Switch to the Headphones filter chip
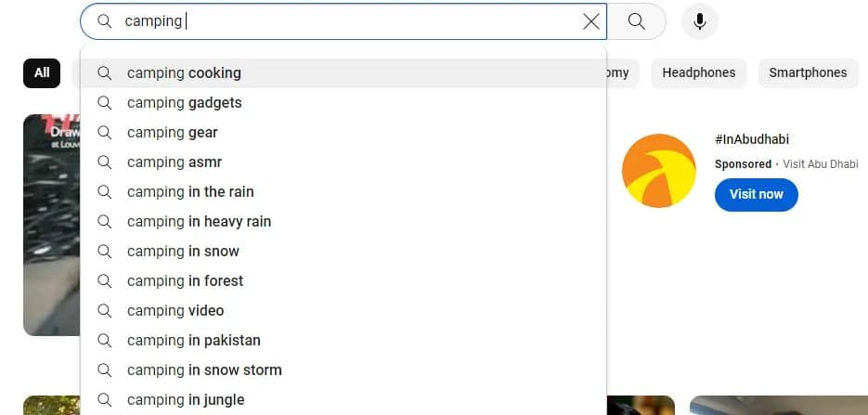This screenshot has height=415, width=868. click(x=699, y=73)
